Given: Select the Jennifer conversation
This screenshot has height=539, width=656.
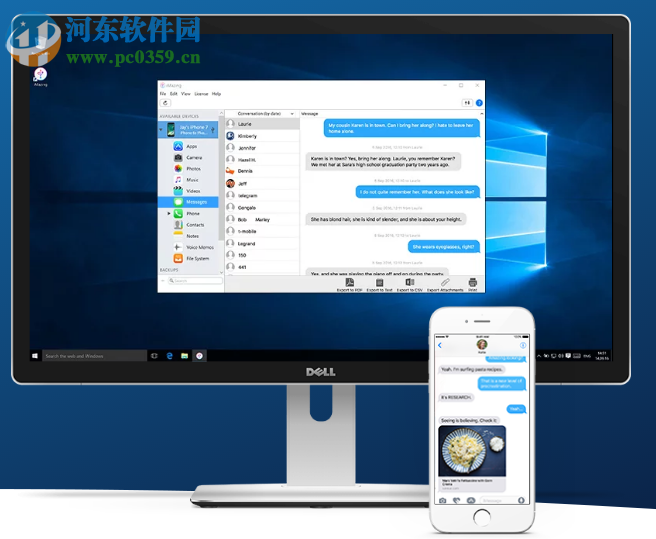Looking at the screenshot, I should [x=262, y=148].
